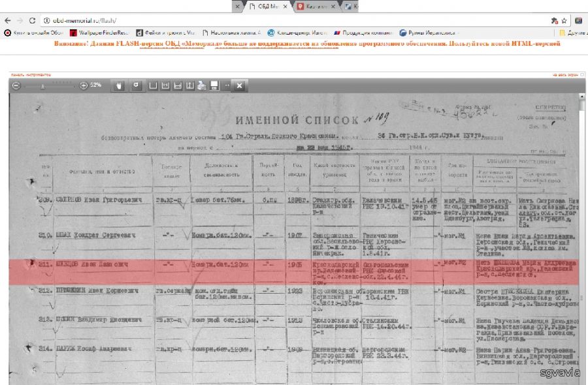Bookmark this page with star icon
The width and height of the screenshot is (588, 385).
coord(564,20)
